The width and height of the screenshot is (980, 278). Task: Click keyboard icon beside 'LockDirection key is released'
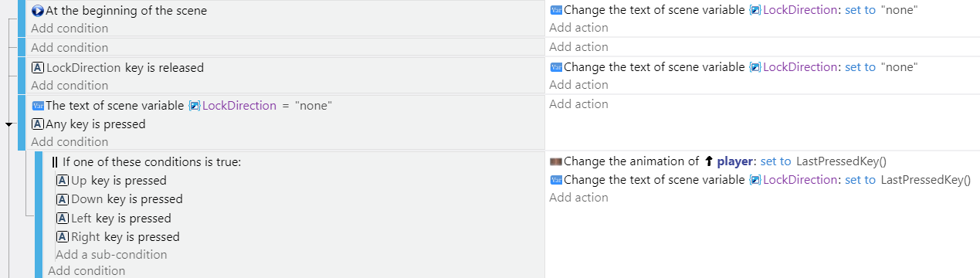38,67
